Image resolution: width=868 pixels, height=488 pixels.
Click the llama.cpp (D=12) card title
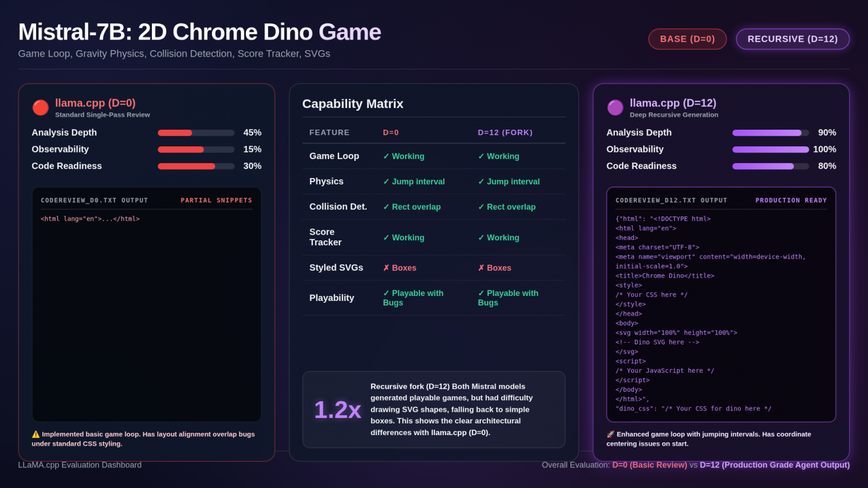pos(673,103)
